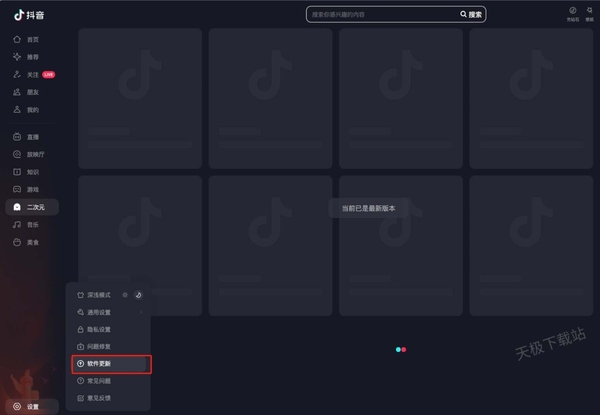The width and height of the screenshot is (600, 415).
Task: Go to 推荐 recommendations page
Action: [32, 57]
